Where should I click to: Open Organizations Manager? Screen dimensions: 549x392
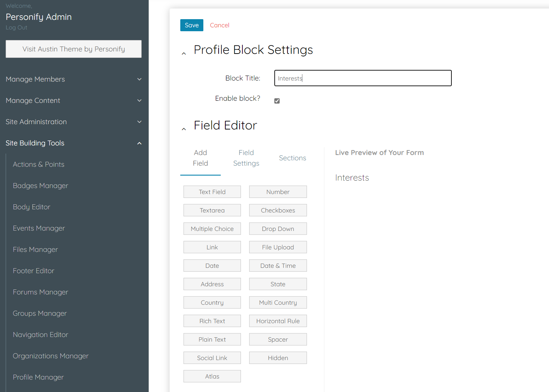(x=51, y=356)
